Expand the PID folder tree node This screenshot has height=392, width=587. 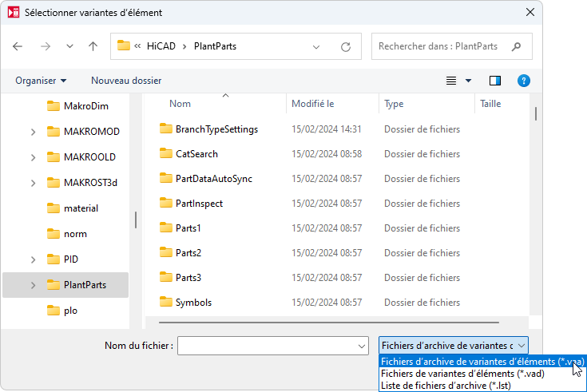[x=33, y=259]
